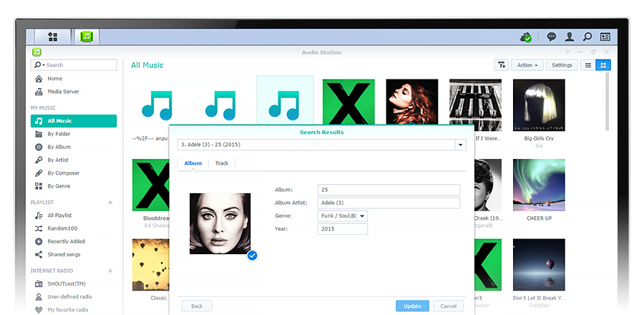Viewport: 644px width, 315px height.
Task: Open the Action dropdown menu
Action: click(527, 65)
